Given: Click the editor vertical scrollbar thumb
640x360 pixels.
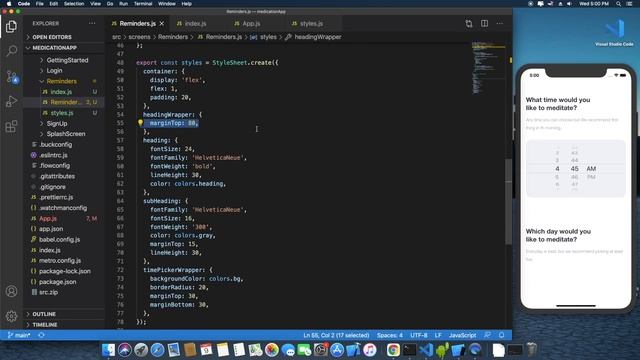Looking at the screenshot, I should (x=509, y=201).
